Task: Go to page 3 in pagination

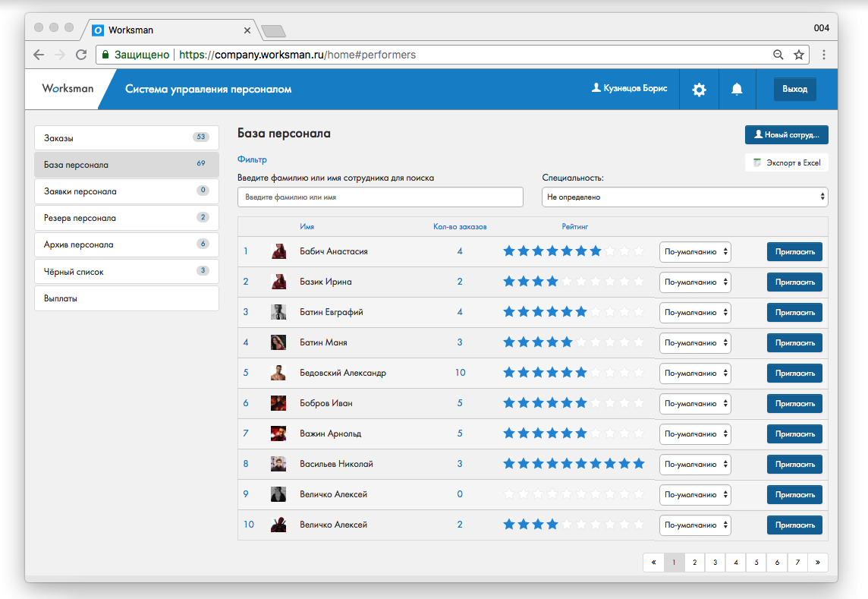Action: (x=715, y=563)
